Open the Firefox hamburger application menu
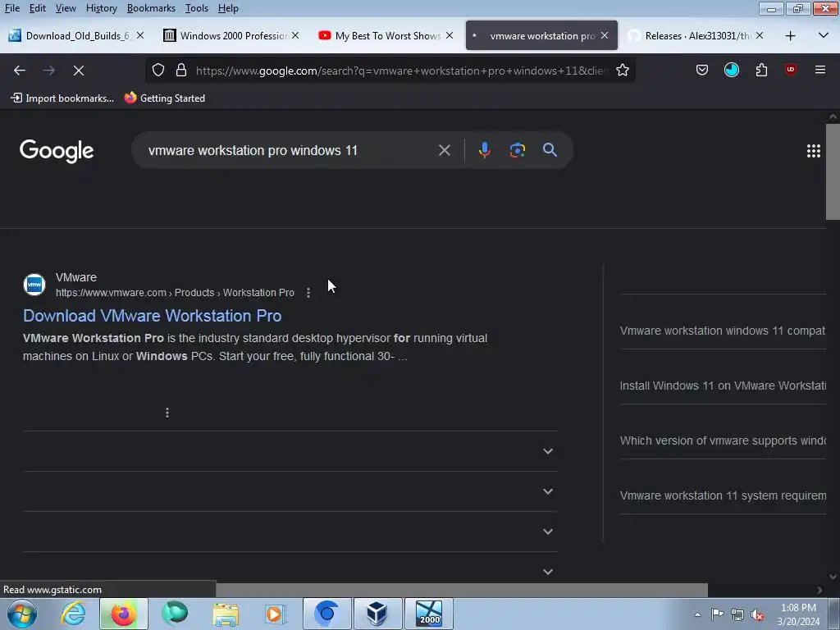 tap(819, 70)
